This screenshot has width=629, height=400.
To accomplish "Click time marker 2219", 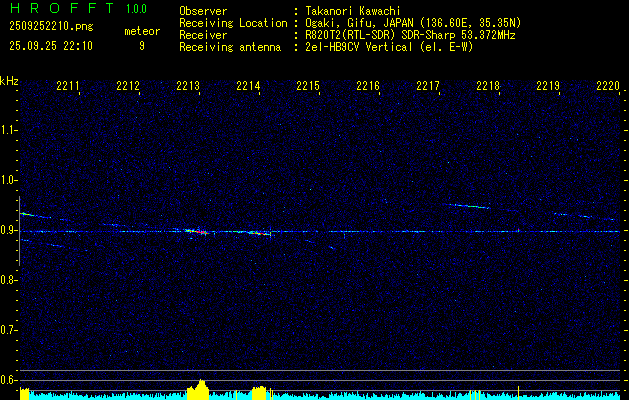I will pyautogui.click(x=548, y=86).
